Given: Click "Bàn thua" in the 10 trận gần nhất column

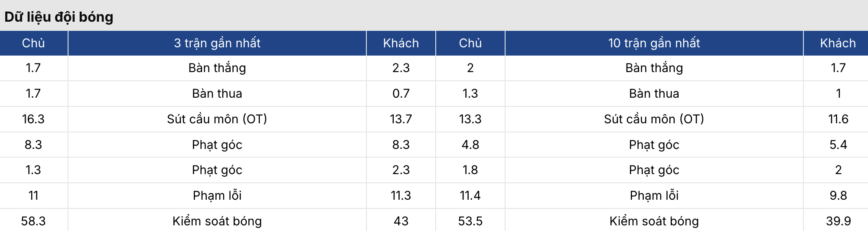Looking at the screenshot, I should (x=654, y=93).
